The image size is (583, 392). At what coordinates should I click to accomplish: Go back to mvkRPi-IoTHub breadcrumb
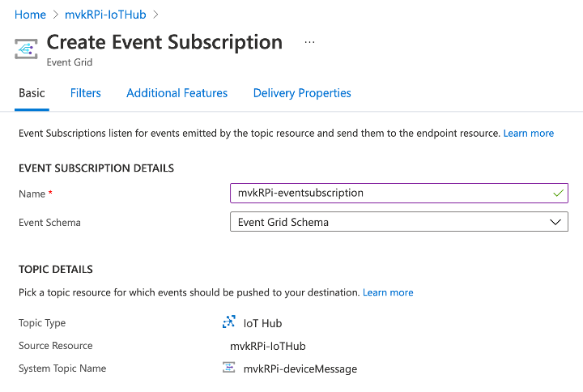pos(105,15)
